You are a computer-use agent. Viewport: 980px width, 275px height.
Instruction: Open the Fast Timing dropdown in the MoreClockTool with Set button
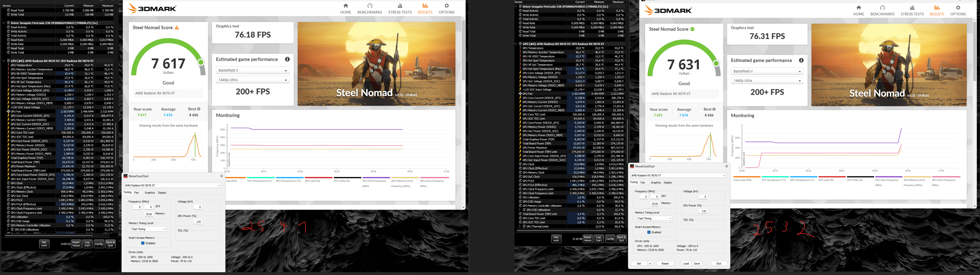coord(655,218)
